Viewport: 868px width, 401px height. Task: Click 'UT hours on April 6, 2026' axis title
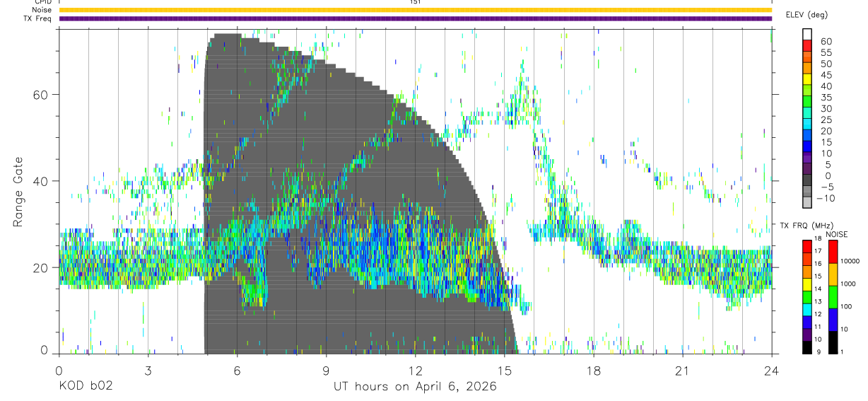415,387
